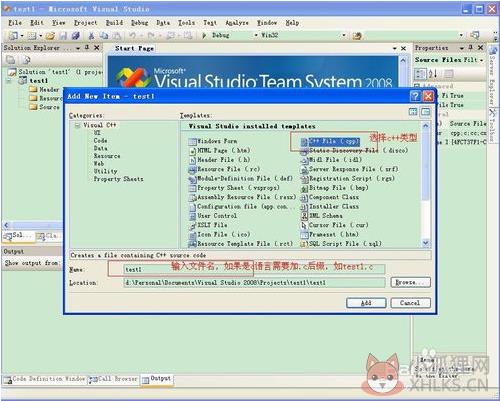
Task: Click the Open File toolbar icon
Action: (50, 35)
